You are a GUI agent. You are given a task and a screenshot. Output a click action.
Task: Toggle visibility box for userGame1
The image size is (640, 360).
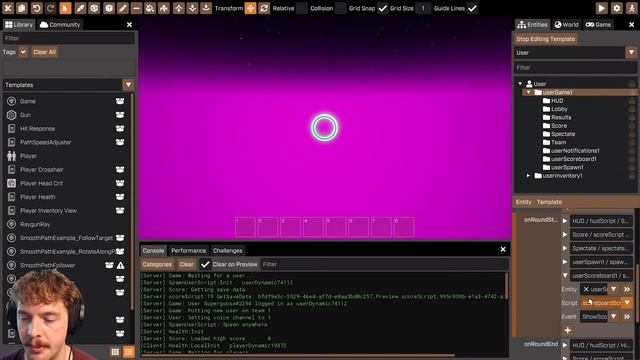tap(632, 92)
